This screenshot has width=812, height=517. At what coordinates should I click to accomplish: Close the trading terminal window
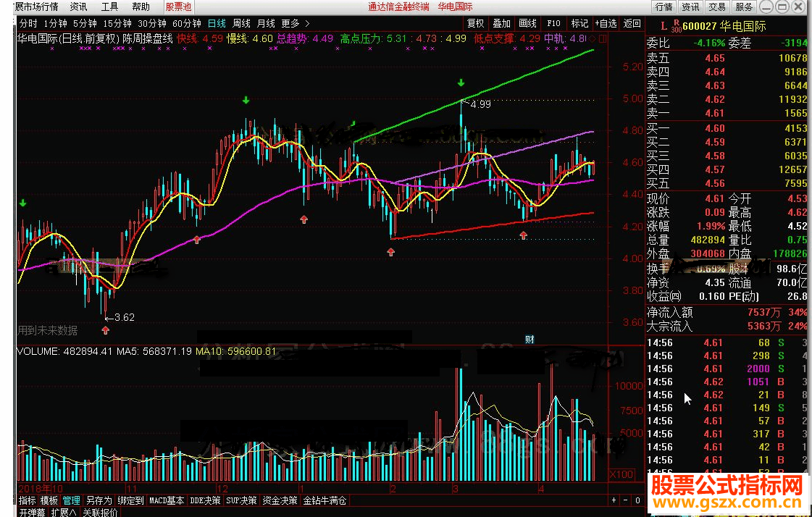[x=798, y=7]
